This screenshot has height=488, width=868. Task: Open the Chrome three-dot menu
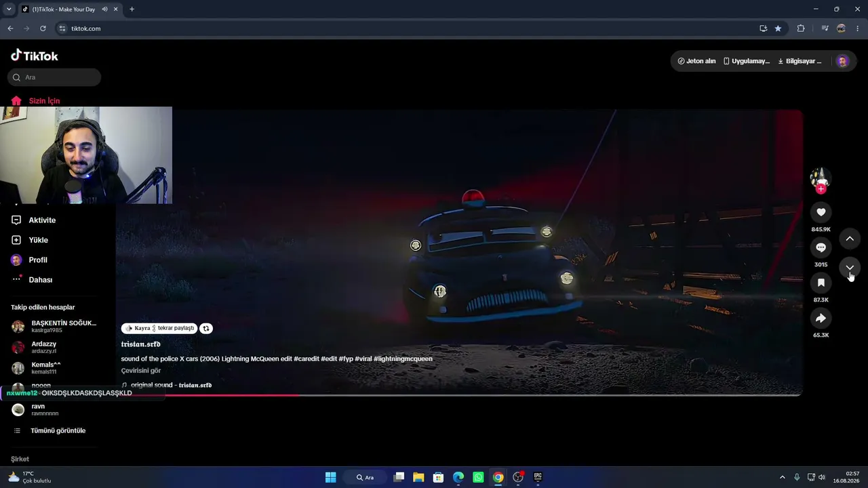click(x=858, y=28)
